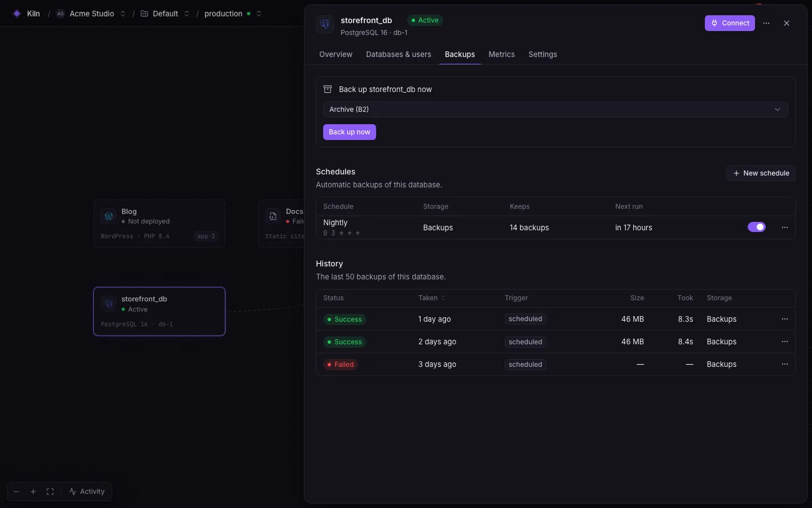Viewport: 812px width, 508px height.
Task: Click the Default project folder icon
Action: [144, 14]
